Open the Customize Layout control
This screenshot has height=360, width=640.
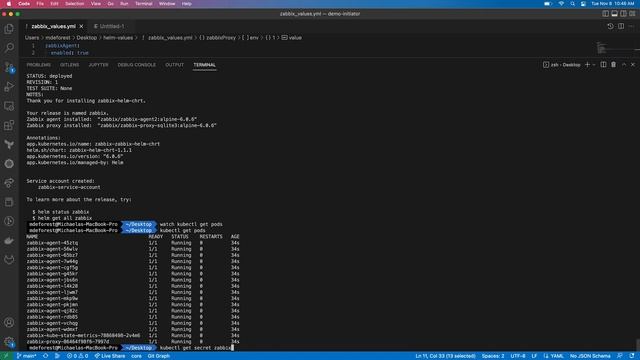click(x=632, y=13)
